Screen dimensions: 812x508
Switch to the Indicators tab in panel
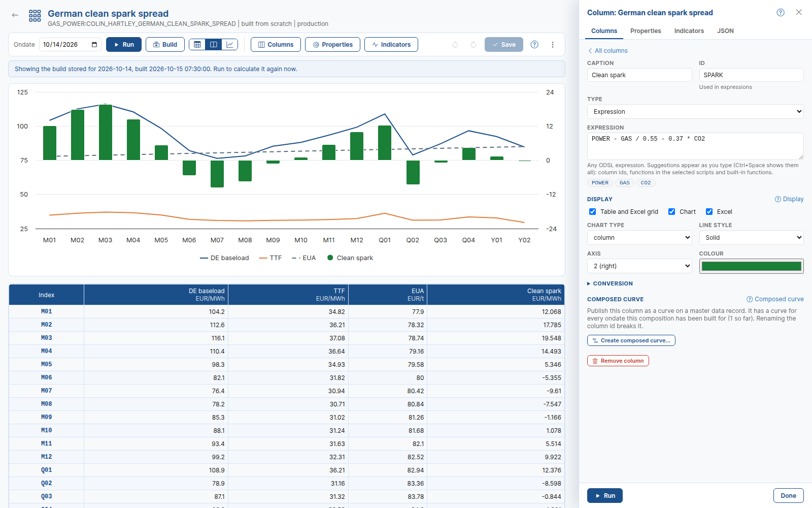689,31
